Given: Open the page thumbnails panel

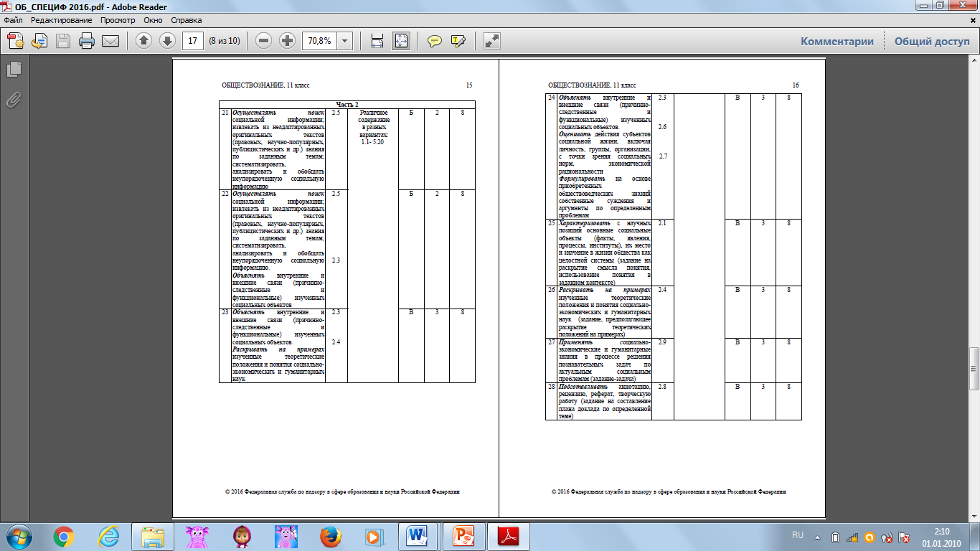Looking at the screenshot, I should coord(14,70).
